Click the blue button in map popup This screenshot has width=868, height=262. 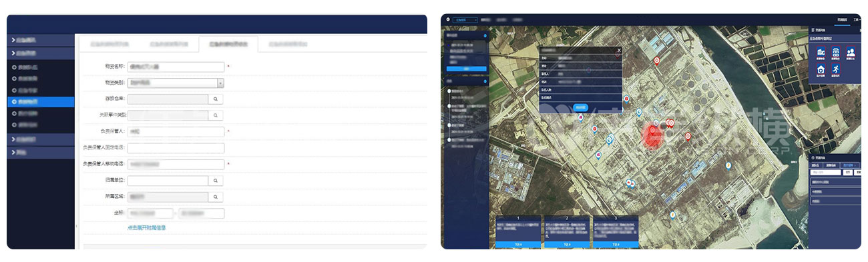580,107
